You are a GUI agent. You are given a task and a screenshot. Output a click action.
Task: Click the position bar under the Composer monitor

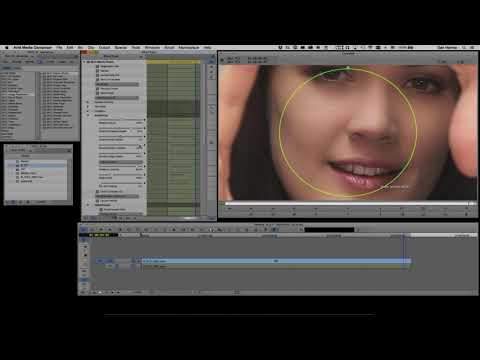point(348,203)
